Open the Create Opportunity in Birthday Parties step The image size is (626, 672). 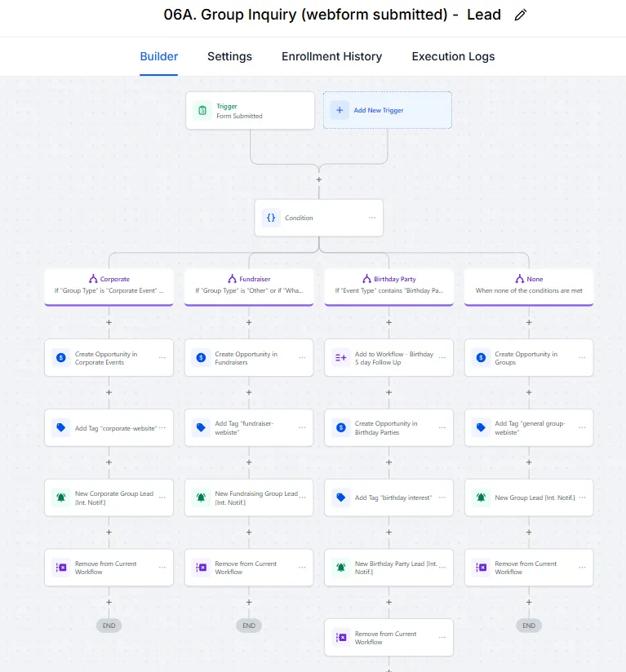pyautogui.click(x=388, y=427)
